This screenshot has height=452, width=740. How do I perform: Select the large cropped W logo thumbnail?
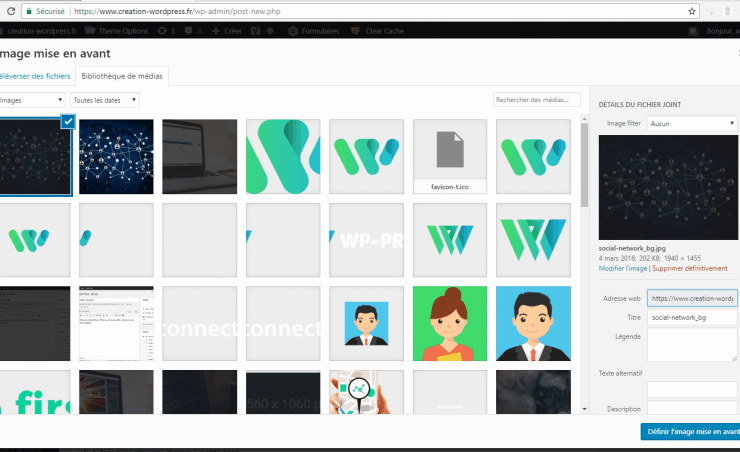click(x=283, y=157)
